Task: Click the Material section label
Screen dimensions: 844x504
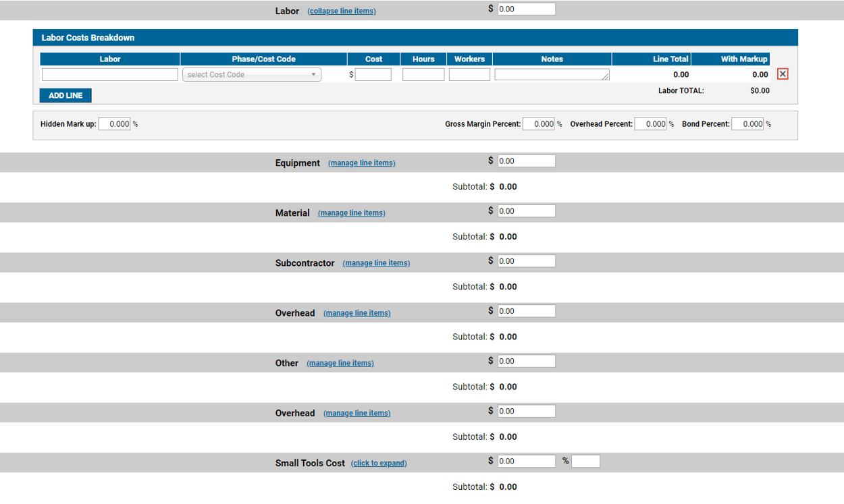Action: (292, 213)
